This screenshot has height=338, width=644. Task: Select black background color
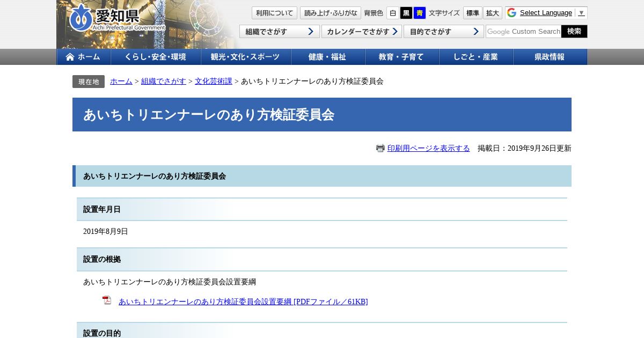pos(406,13)
